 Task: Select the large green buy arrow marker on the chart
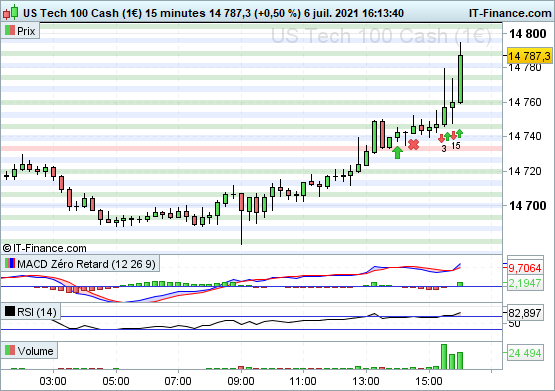pos(397,153)
